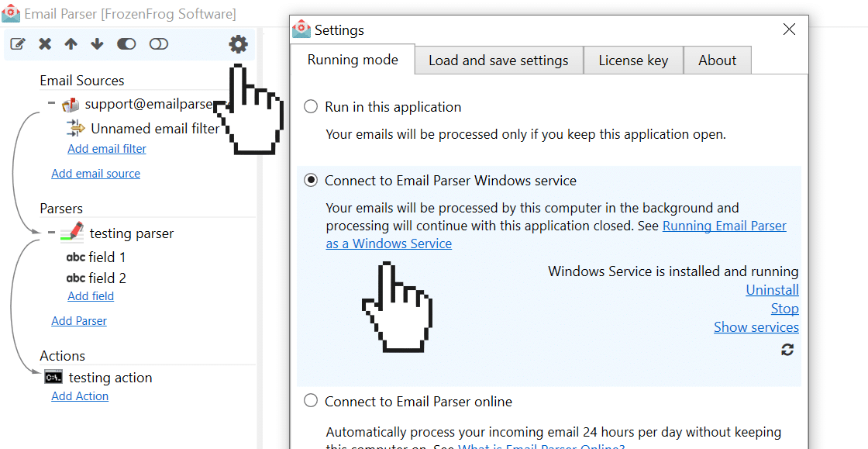
Task: Click the Settings dialog envelope icon
Action: tap(301, 29)
